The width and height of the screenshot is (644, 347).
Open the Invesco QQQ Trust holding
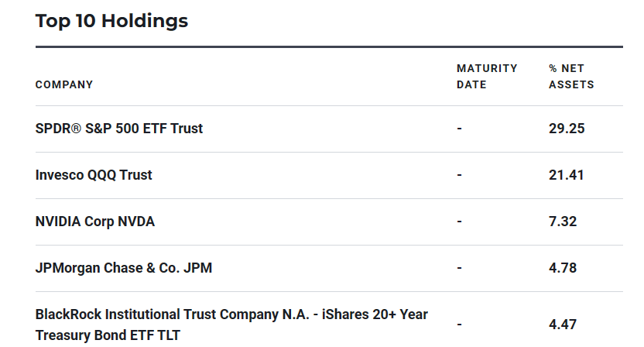coord(94,175)
